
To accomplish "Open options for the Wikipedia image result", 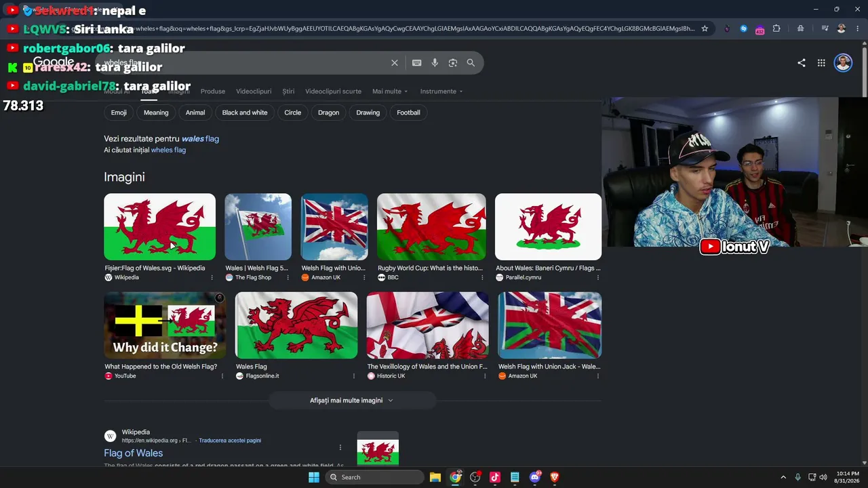I will pyautogui.click(x=212, y=277).
